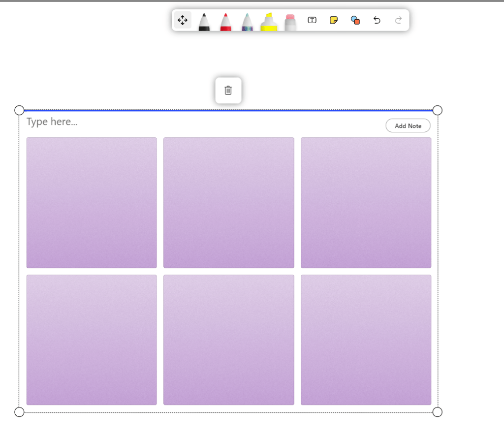This screenshot has height=438, width=504.
Task: Select the bottom-right purple note
Action: coord(366,340)
